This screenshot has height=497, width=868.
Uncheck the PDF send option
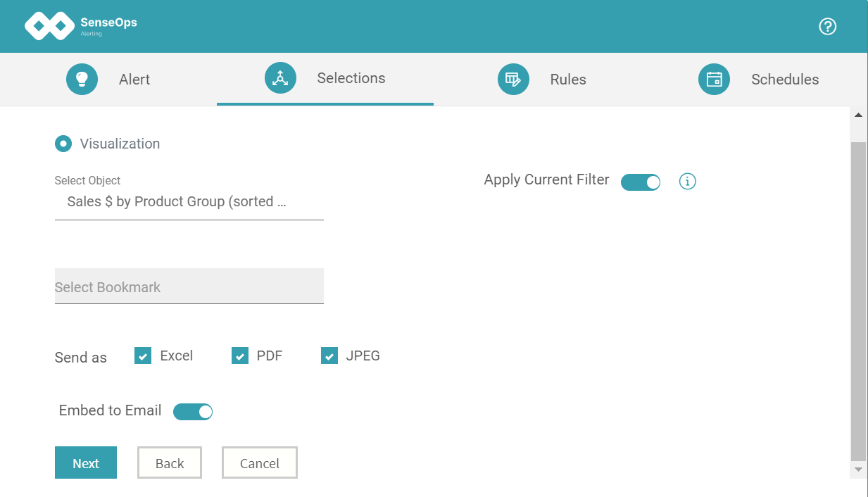coord(240,356)
